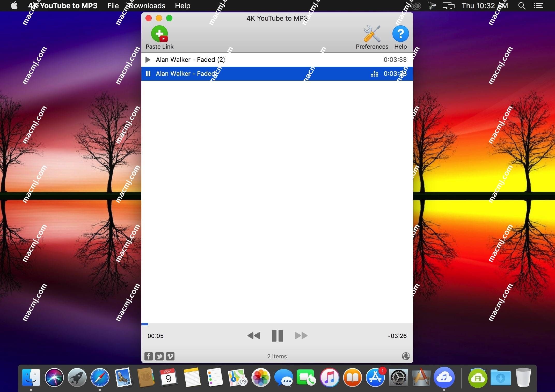Click the 2 items status text
Viewport: 555px width, 392px height.
tap(277, 356)
